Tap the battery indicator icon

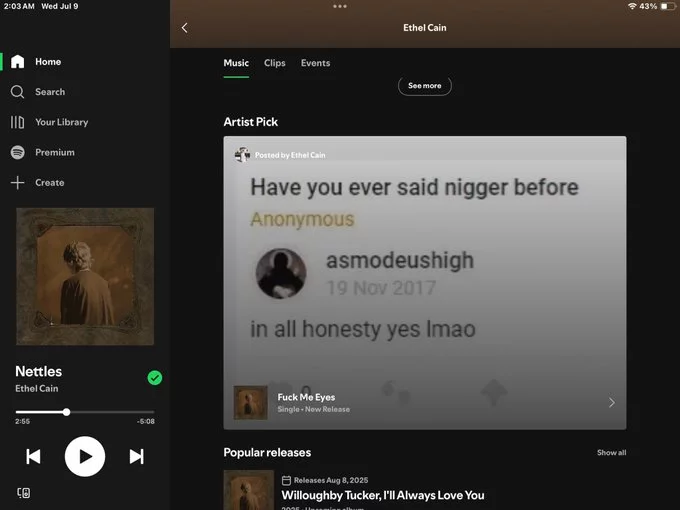[x=667, y=6]
